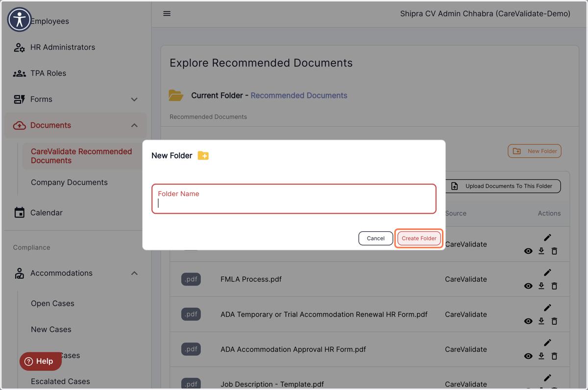Click the Recommended Documents breadcrumb text

(x=208, y=117)
